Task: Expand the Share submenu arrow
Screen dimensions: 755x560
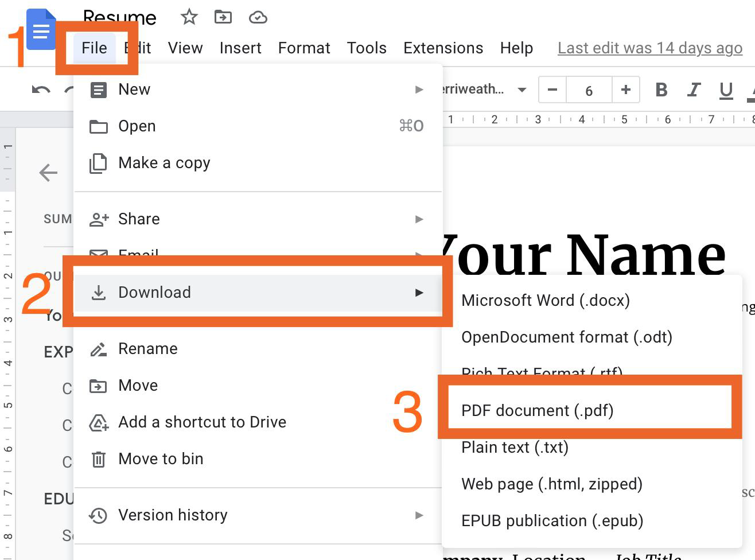Action: tap(419, 219)
